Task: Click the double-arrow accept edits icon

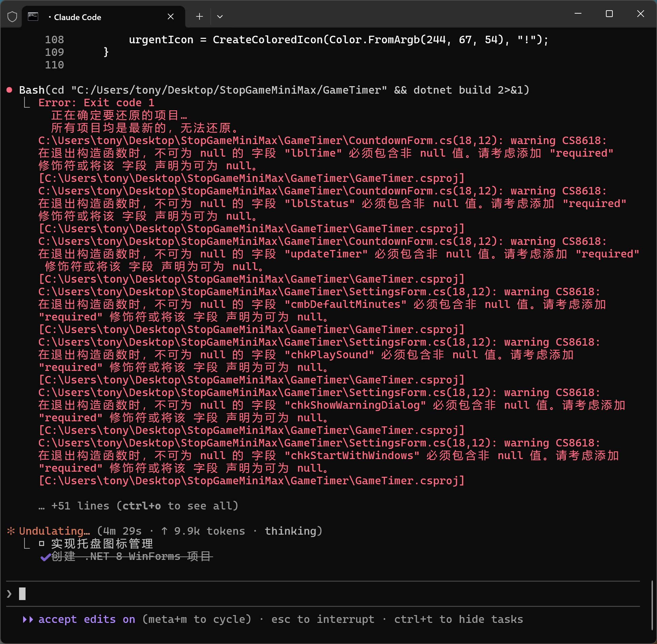Action: [28, 619]
